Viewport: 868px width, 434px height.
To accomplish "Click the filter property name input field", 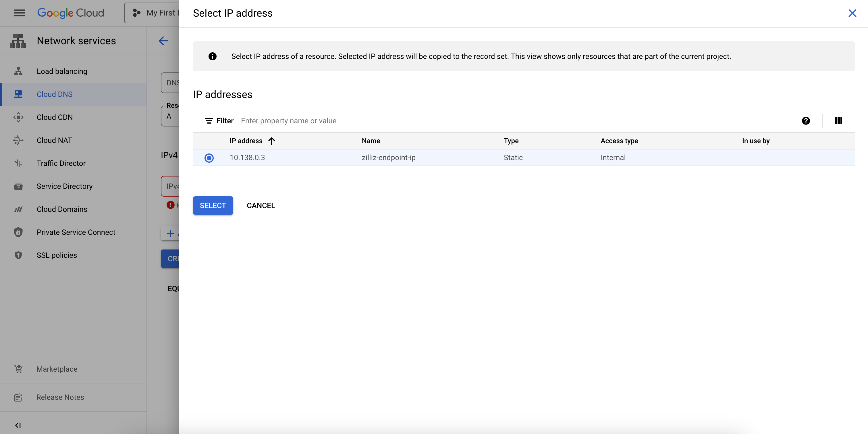I will [x=404, y=121].
